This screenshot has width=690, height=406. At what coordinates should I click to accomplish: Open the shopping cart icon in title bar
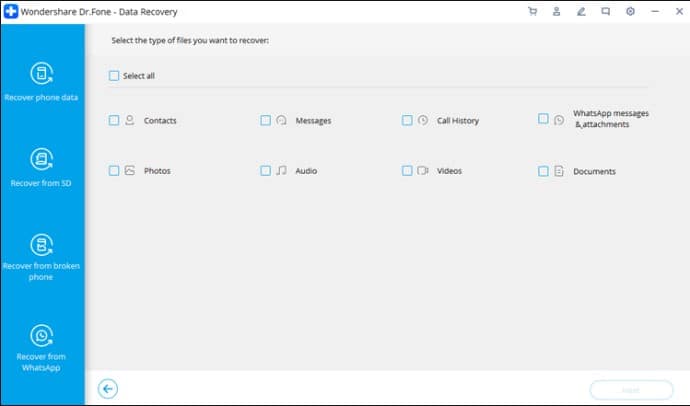pyautogui.click(x=532, y=11)
